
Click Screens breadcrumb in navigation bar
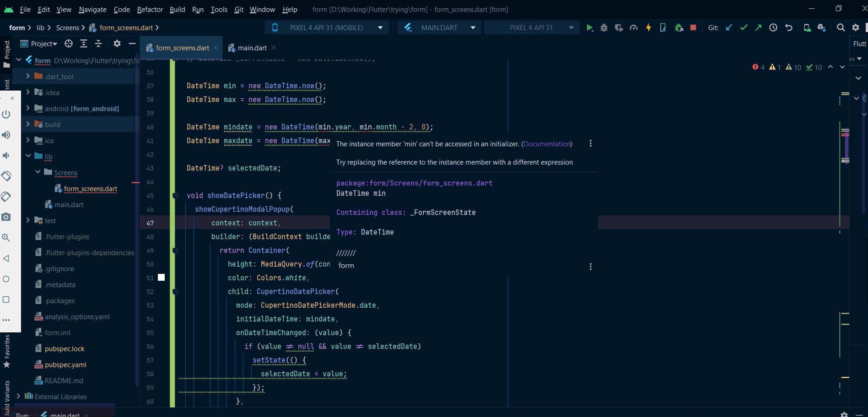point(68,28)
